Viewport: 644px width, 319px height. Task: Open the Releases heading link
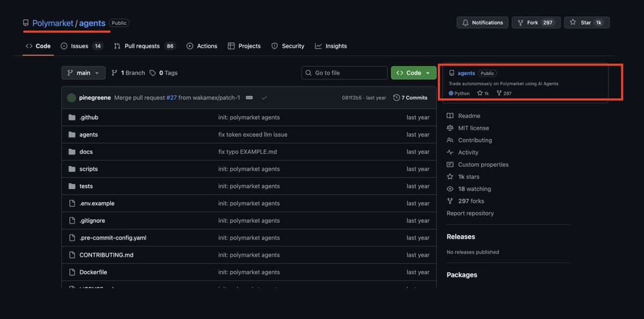point(461,237)
